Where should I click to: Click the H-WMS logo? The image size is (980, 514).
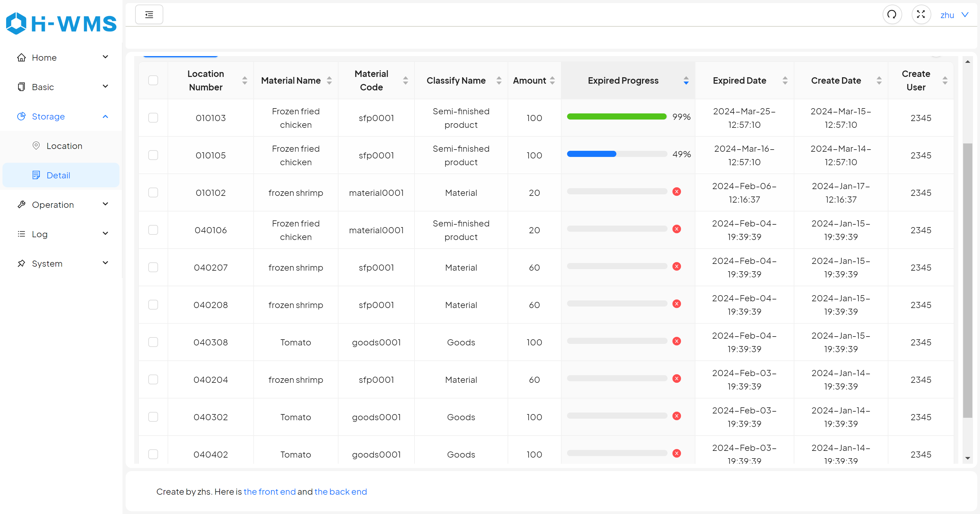coord(61,24)
